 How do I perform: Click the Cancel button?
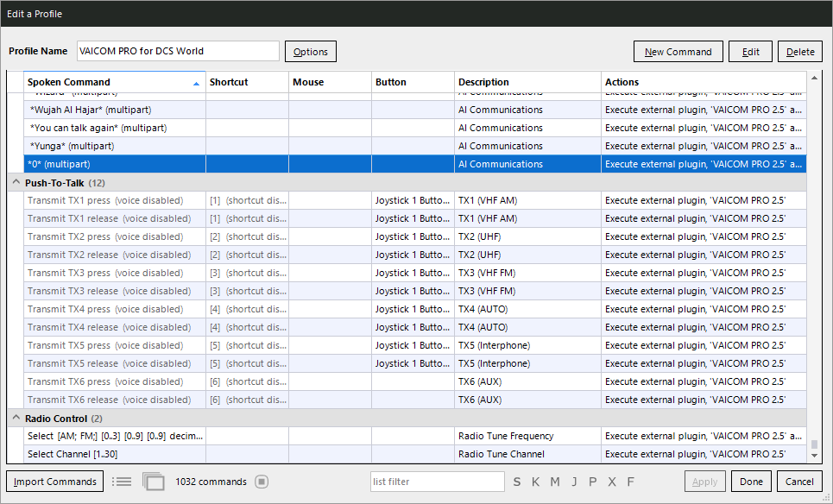[x=799, y=482]
